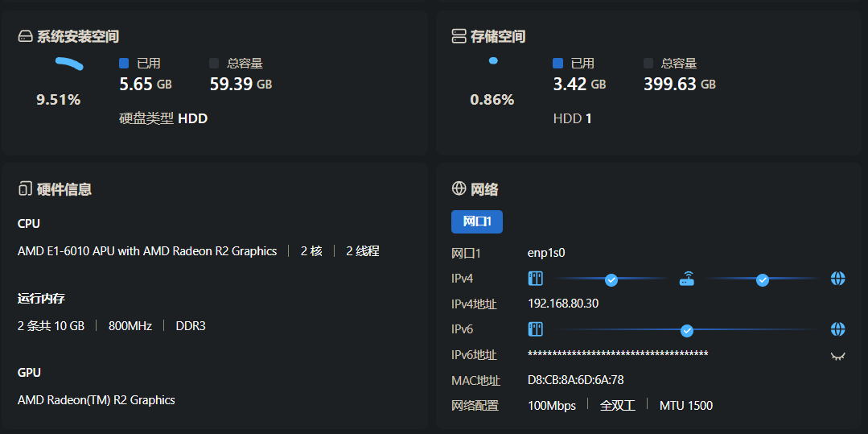Click the 网络 globe icon

[459, 189]
